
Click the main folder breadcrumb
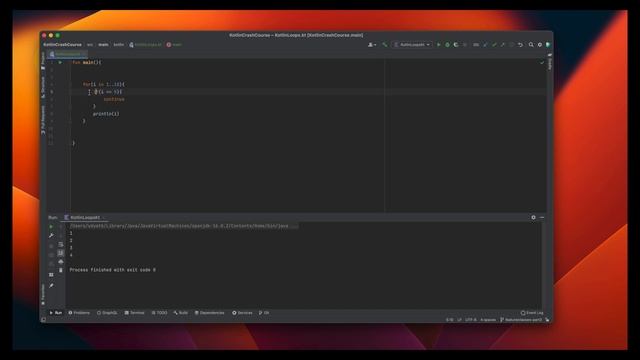pos(103,44)
